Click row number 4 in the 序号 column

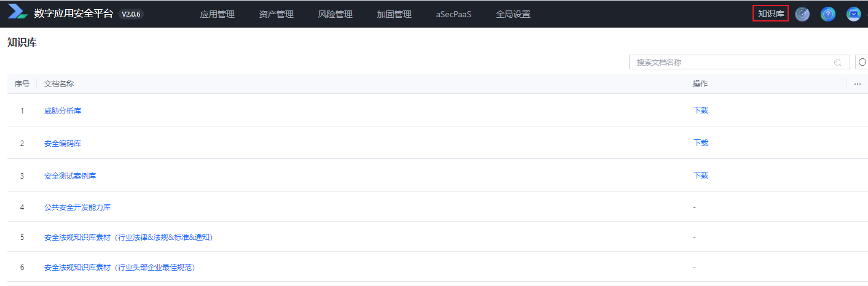[x=22, y=207]
